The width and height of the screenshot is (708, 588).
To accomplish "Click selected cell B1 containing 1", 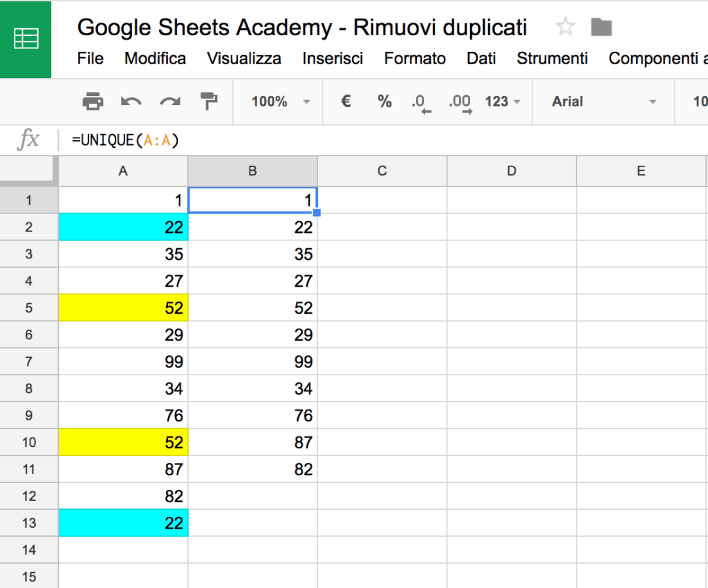I will pyautogui.click(x=253, y=200).
